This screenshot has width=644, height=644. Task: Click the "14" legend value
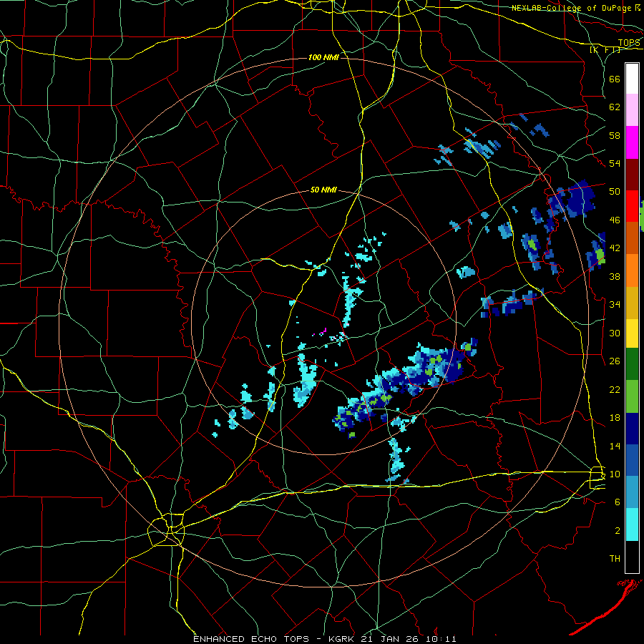[615, 446]
